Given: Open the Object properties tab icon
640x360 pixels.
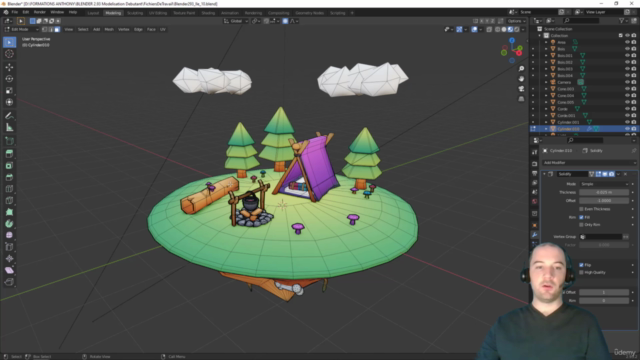Looking at the screenshot, I should (535, 225).
